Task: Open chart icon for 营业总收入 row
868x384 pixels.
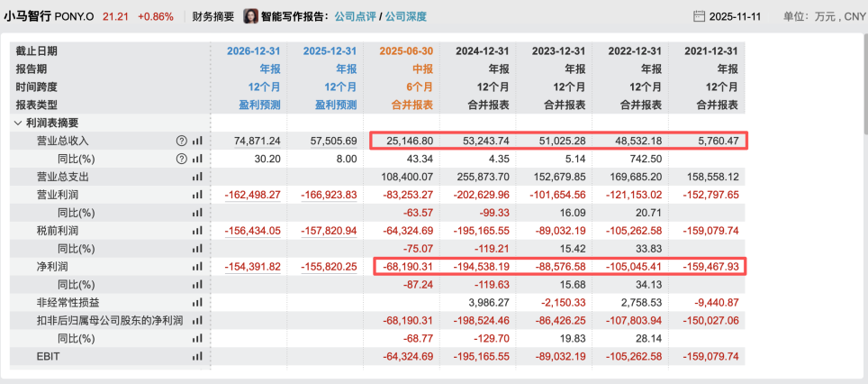Action: point(197,142)
